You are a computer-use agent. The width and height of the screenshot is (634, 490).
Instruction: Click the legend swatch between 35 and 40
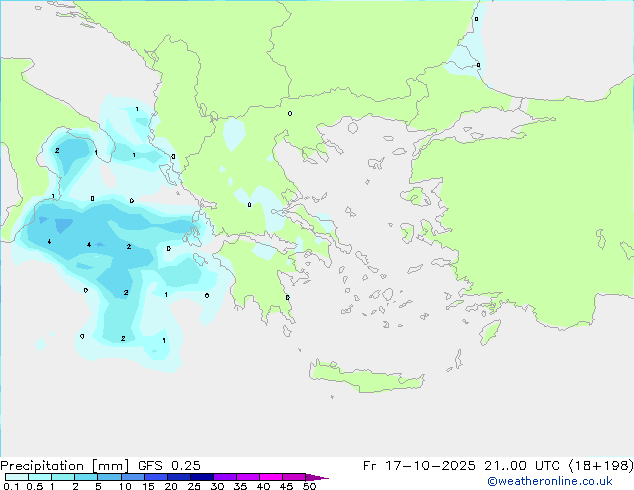(x=247, y=477)
